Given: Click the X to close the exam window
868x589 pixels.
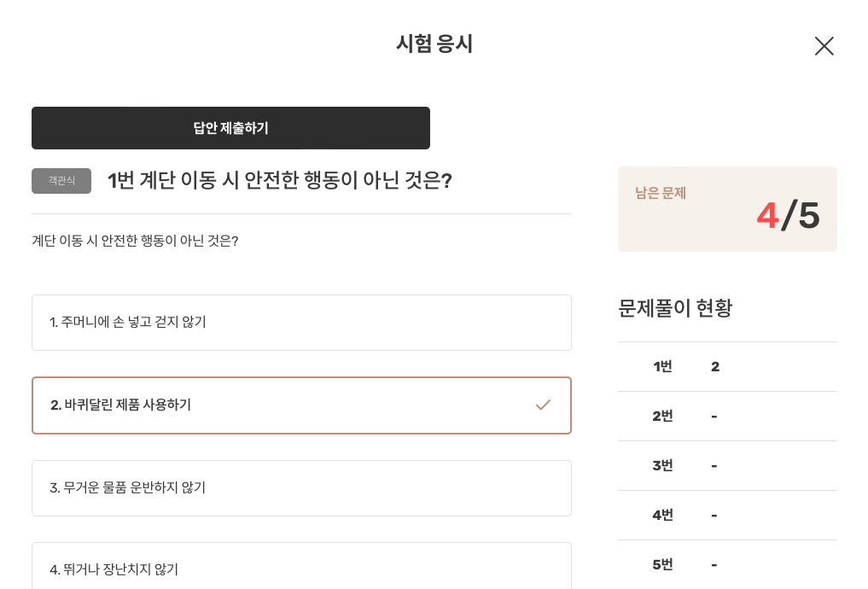Looking at the screenshot, I should tap(823, 46).
